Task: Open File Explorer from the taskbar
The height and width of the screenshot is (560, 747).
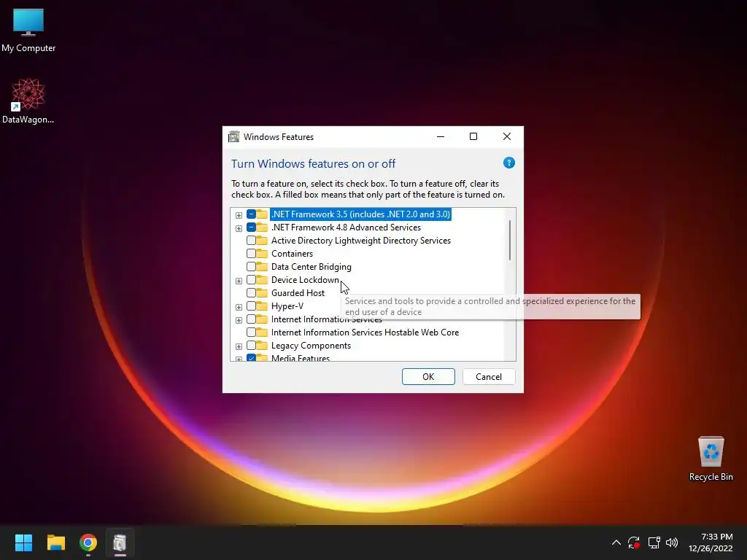Action: click(x=55, y=542)
